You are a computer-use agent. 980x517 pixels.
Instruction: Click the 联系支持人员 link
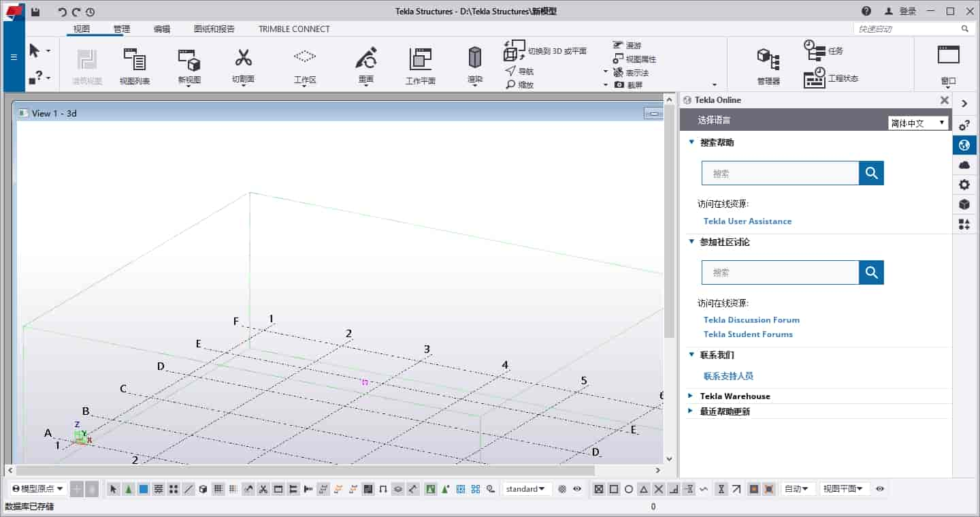pos(728,376)
